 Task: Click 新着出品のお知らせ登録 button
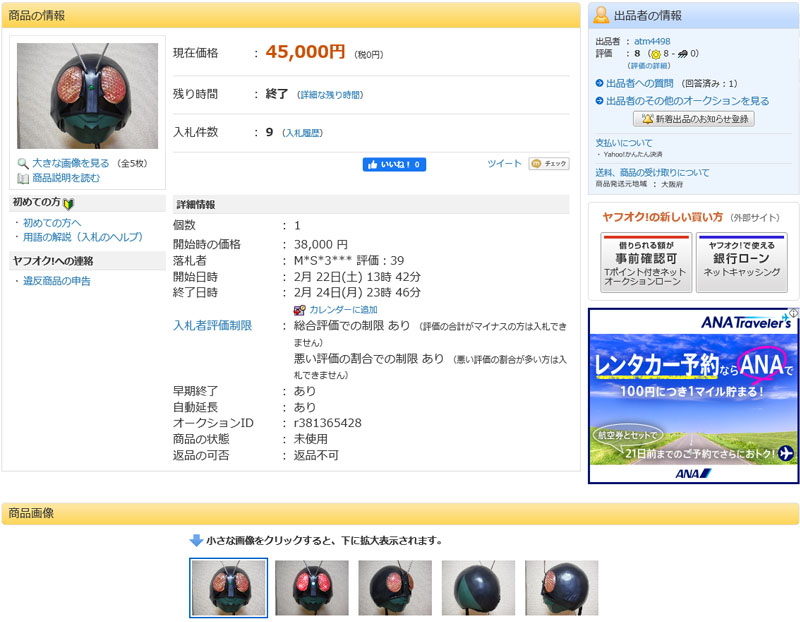click(694, 119)
